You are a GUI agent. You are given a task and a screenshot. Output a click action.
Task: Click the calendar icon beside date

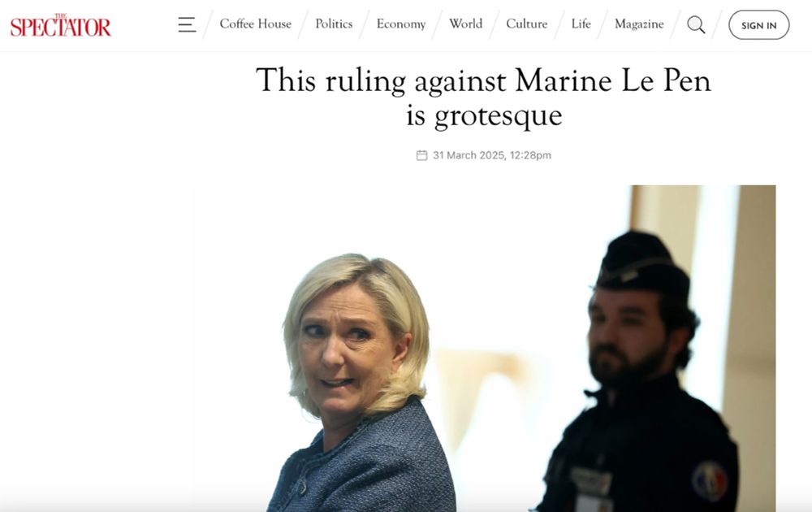[x=422, y=155]
